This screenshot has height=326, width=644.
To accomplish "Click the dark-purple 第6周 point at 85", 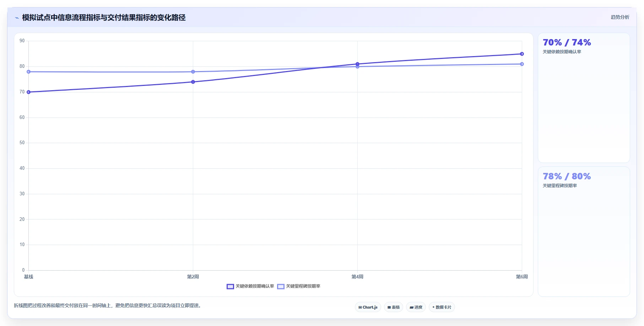I will click(x=522, y=54).
